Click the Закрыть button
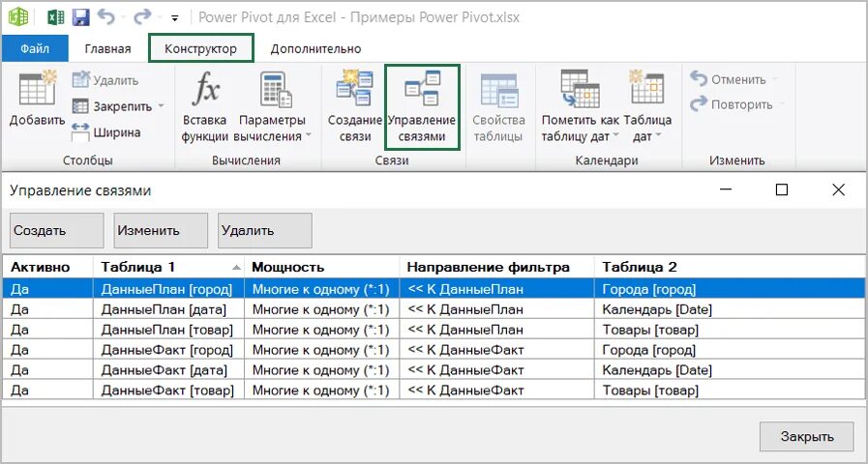 (807, 436)
